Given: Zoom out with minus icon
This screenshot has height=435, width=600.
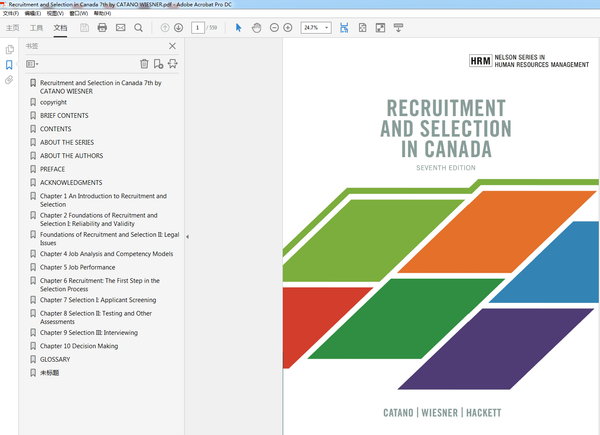Looking at the screenshot, I should [274, 28].
